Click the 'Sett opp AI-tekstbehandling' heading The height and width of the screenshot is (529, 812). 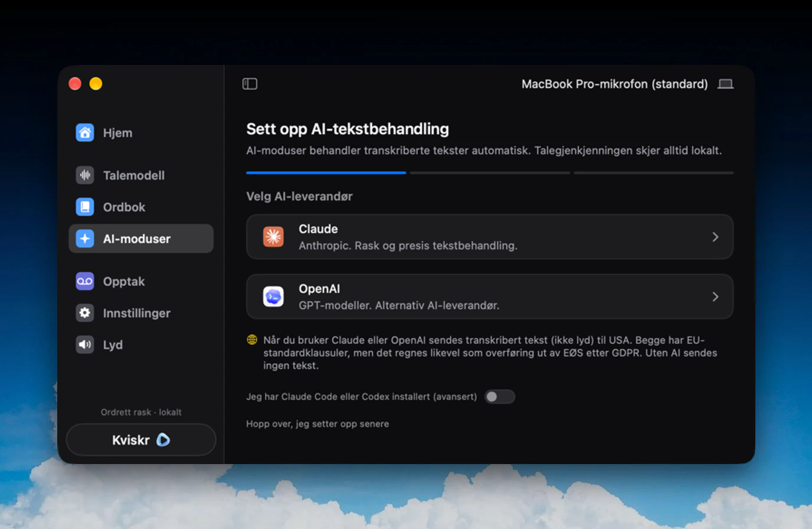point(348,129)
